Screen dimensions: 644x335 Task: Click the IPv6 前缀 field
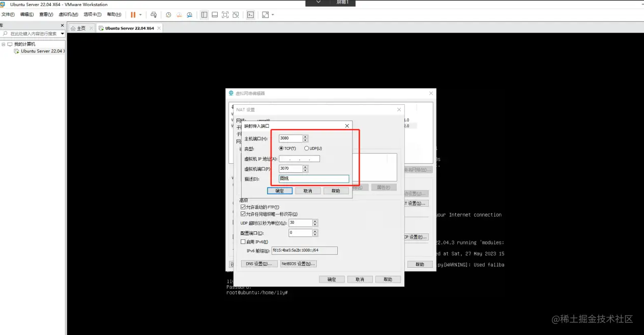pyautogui.click(x=304, y=250)
